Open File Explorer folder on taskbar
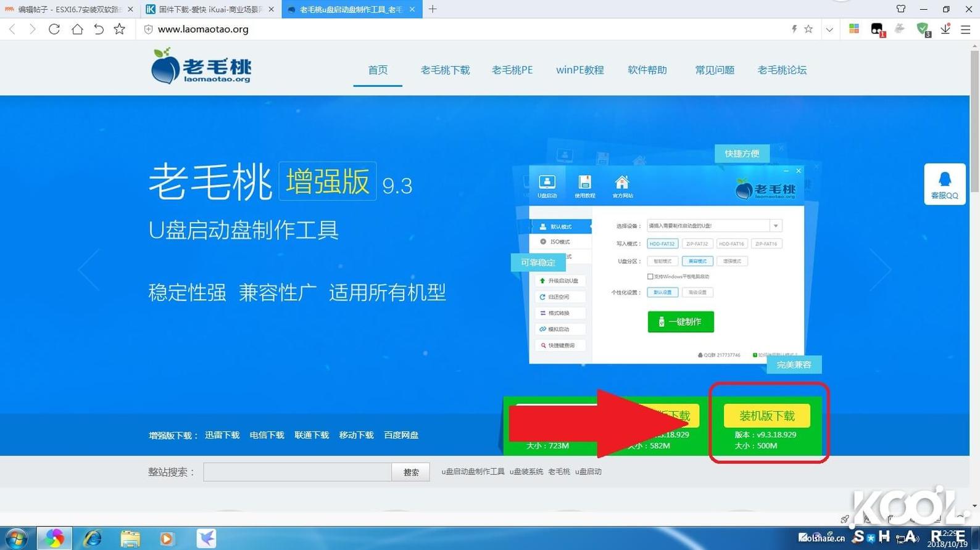Screen dimensions: 980x550 (130, 538)
